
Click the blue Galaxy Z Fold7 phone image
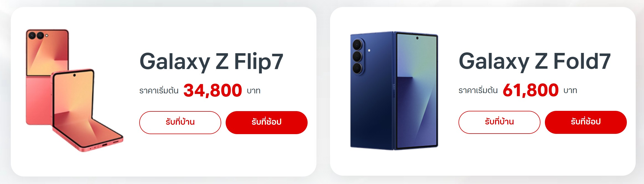click(394, 91)
